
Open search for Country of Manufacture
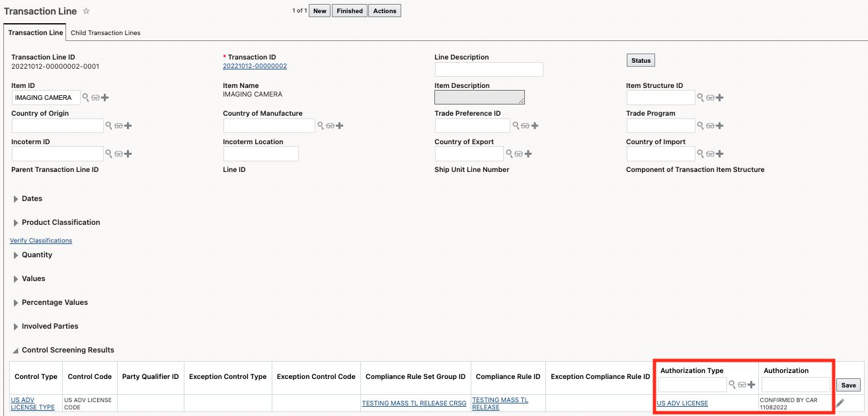tap(321, 126)
